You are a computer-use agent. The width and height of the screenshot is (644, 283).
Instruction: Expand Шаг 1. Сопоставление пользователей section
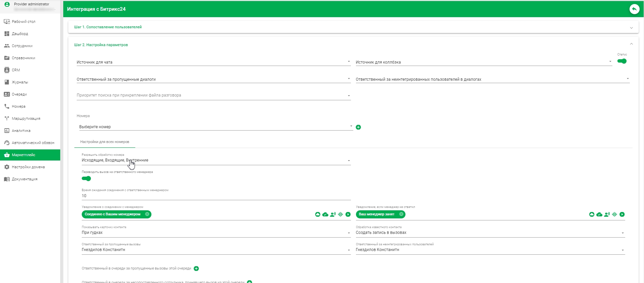(x=353, y=27)
